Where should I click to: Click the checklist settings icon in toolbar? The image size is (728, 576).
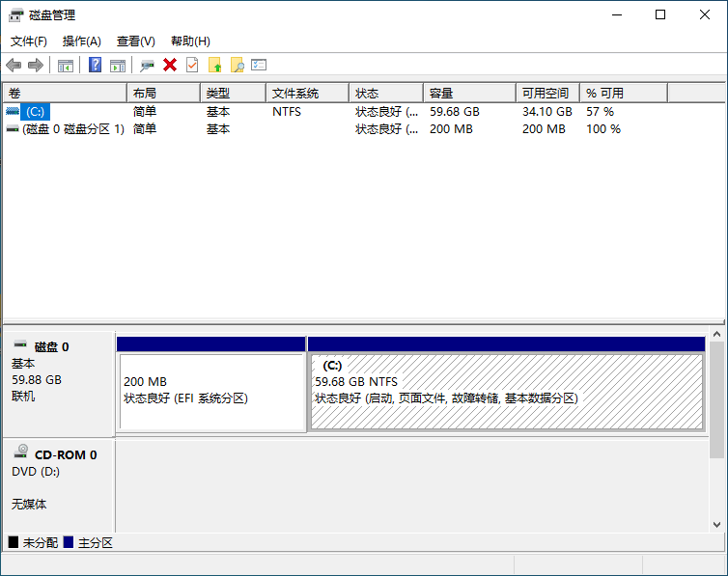[x=259, y=65]
